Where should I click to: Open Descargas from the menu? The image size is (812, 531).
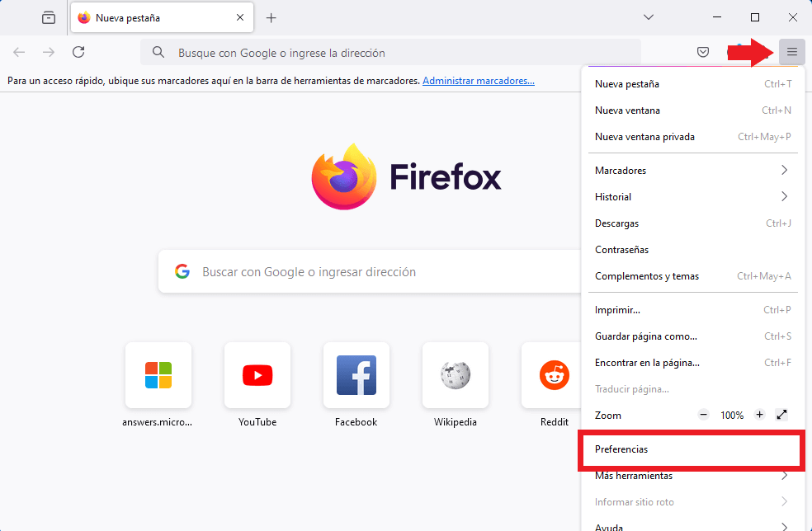(x=693, y=223)
